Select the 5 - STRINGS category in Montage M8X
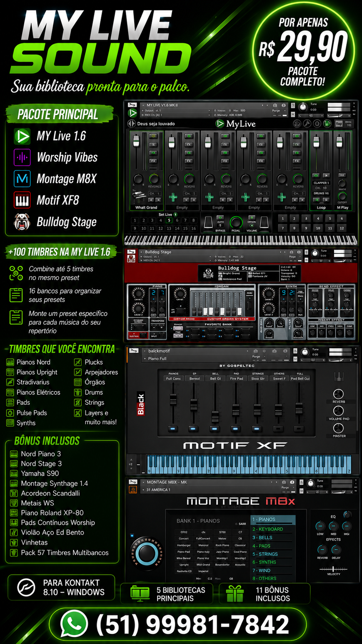 click(273, 554)
